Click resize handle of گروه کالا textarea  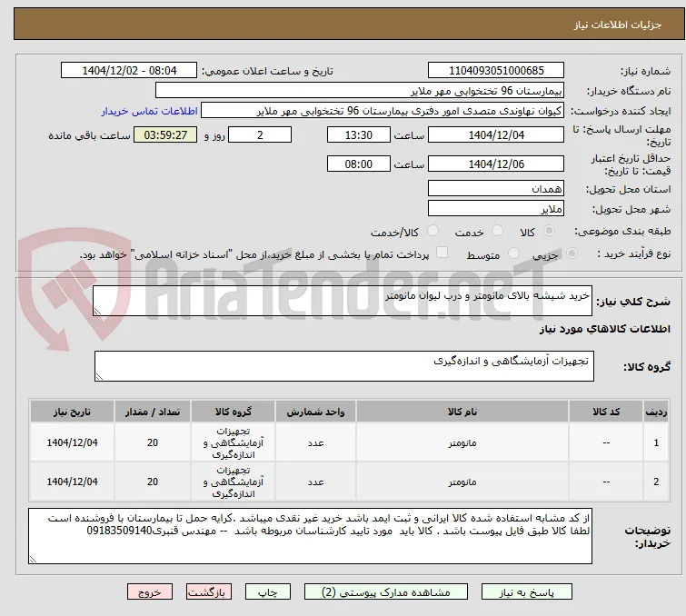[x=99, y=377]
